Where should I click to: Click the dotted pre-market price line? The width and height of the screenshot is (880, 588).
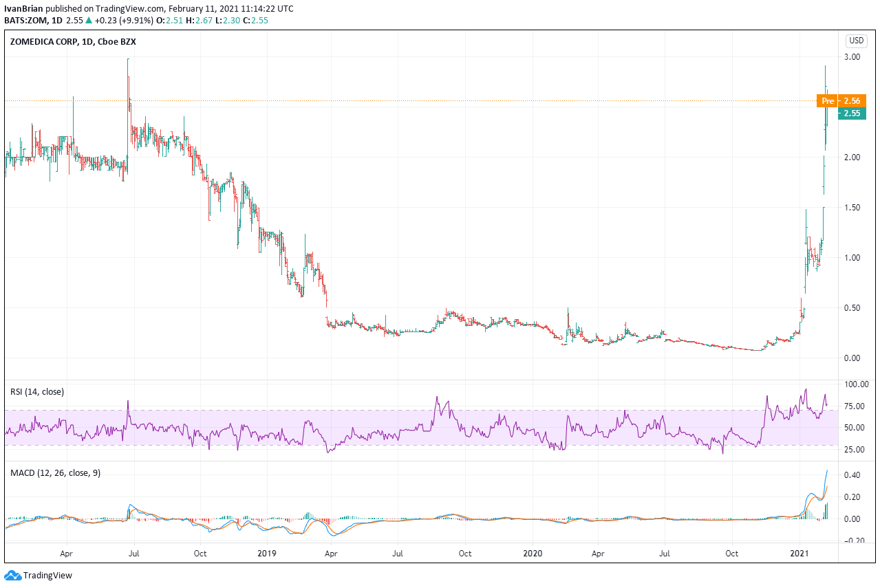coord(413,100)
